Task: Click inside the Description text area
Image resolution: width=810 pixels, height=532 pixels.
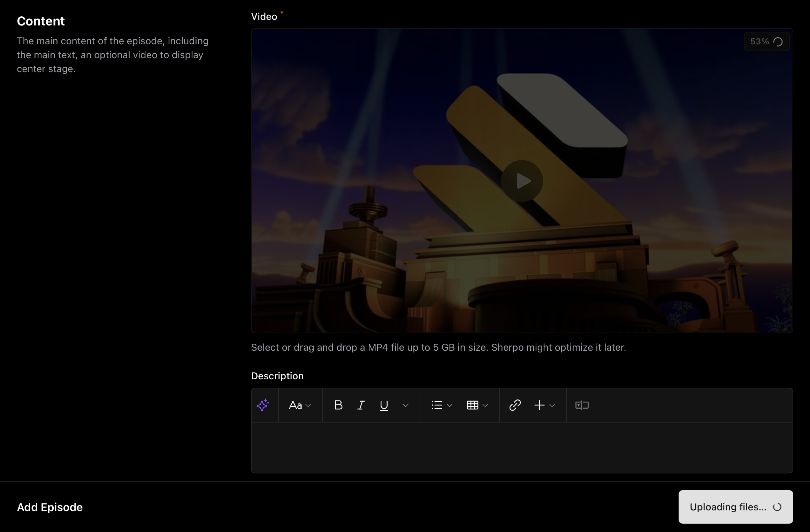Action: point(522,447)
